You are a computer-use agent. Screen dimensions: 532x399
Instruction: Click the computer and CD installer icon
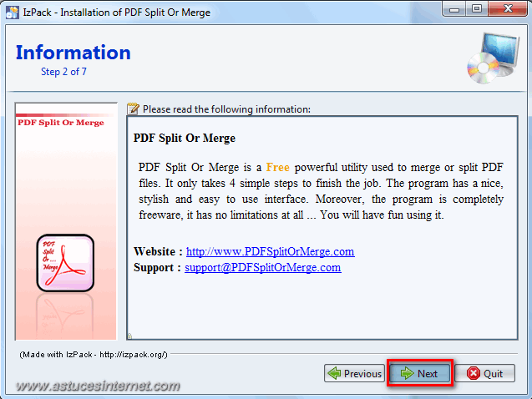(493, 58)
